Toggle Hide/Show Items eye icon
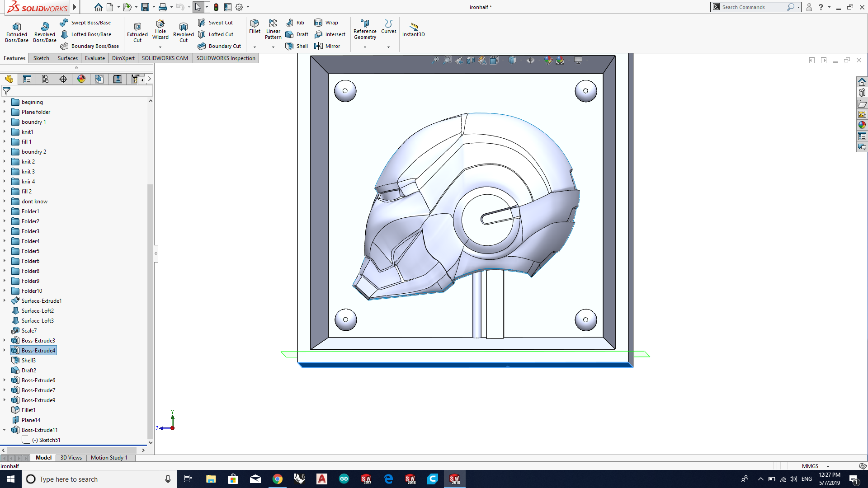This screenshot has width=868, height=488. click(x=530, y=60)
